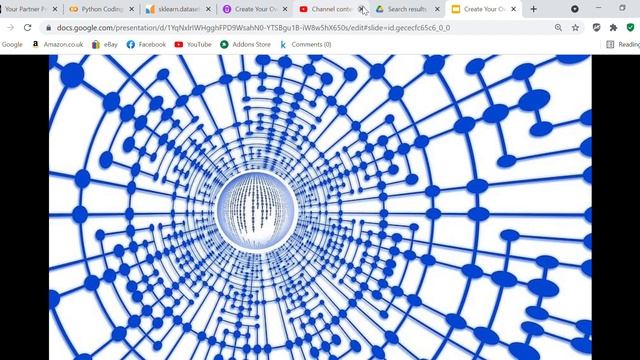Viewport: 640px width, 360px height.
Task: Close the purple-icon Create Your Own tab
Action: click(x=285, y=9)
